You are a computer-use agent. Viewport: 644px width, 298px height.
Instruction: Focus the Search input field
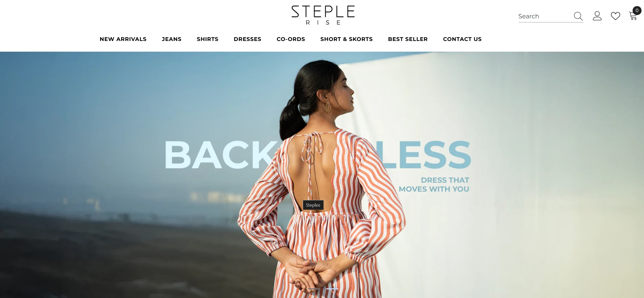point(545,16)
